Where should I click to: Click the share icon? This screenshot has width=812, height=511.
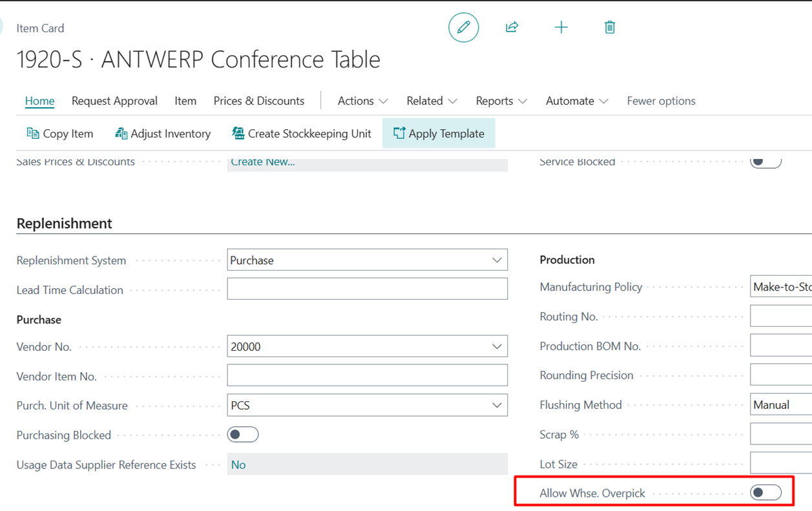tap(512, 27)
